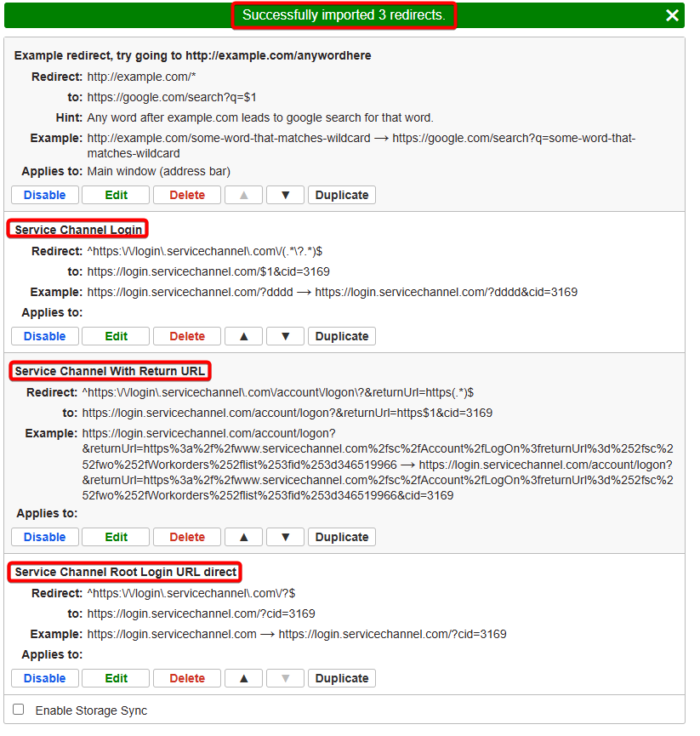Disable the Example redirect
Screen dimensions: 700x736
pyautogui.click(x=44, y=195)
